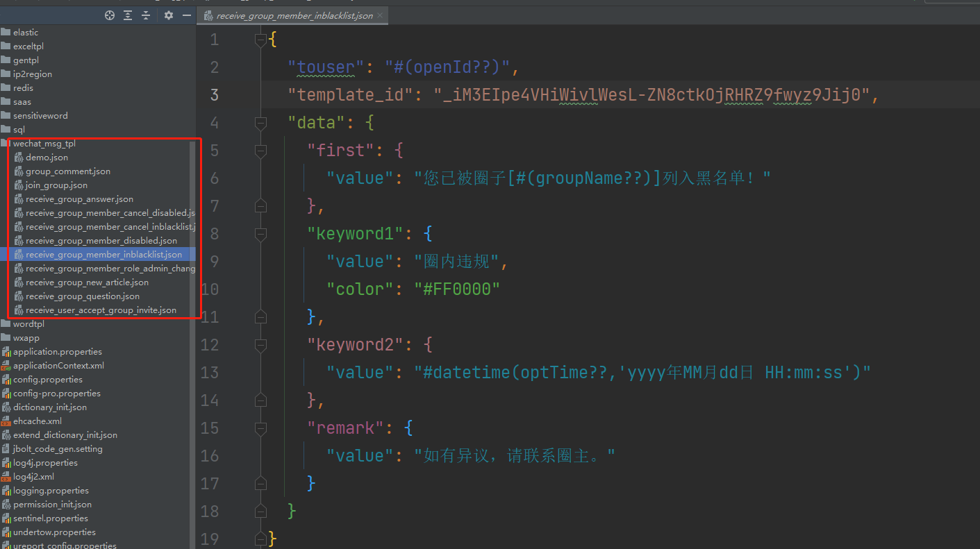Click the folder icon beside wordtpl
Viewport: 980px width, 549px height.
click(6, 324)
